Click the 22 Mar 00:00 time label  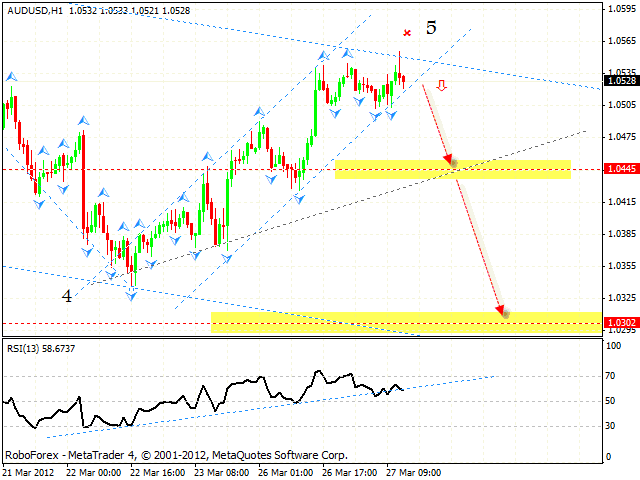(93, 473)
